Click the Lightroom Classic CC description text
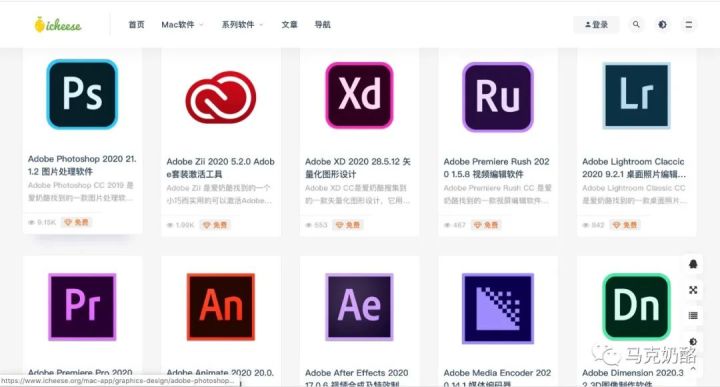 pos(635,194)
